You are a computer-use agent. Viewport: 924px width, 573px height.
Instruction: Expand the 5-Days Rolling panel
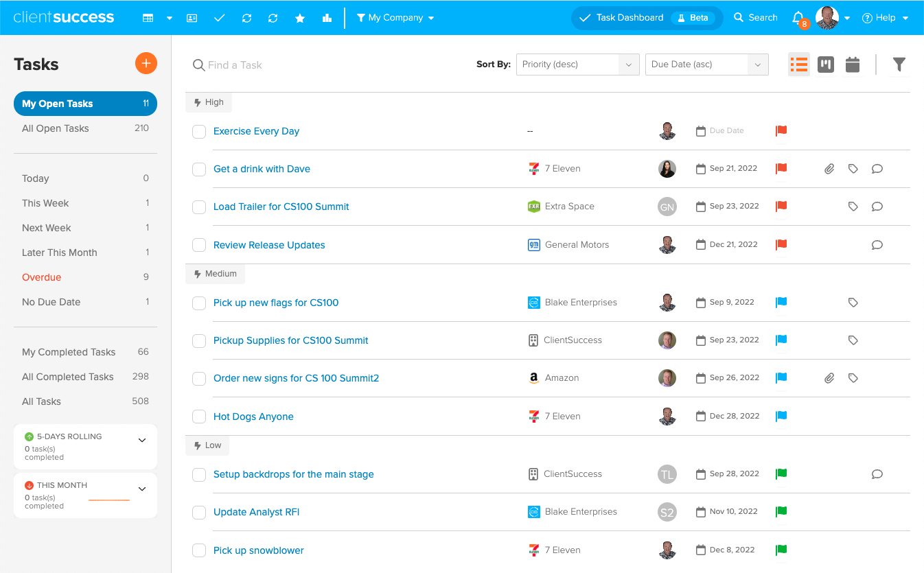click(x=142, y=441)
